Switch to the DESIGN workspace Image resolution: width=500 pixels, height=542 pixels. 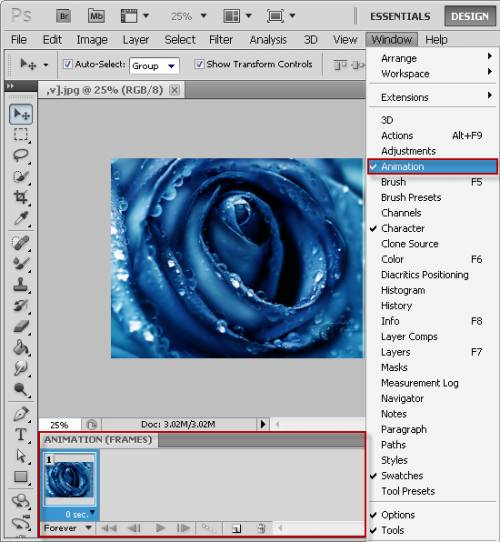tap(470, 16)
